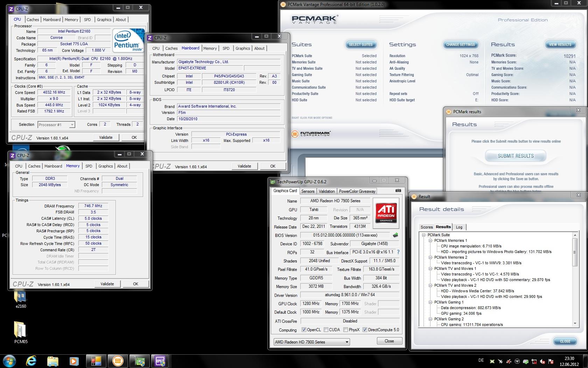Click the airplane-shaped tray icon
Viewport: 588px width, 368px height.
point(500,361)
